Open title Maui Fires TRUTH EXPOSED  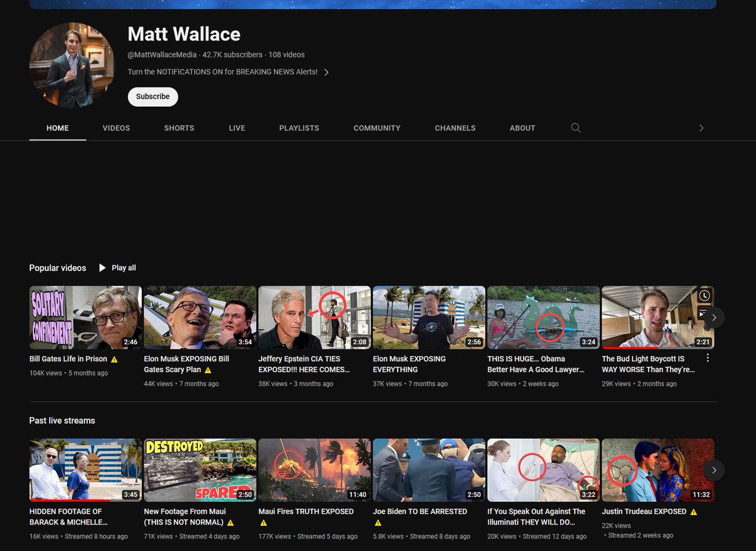306,511
